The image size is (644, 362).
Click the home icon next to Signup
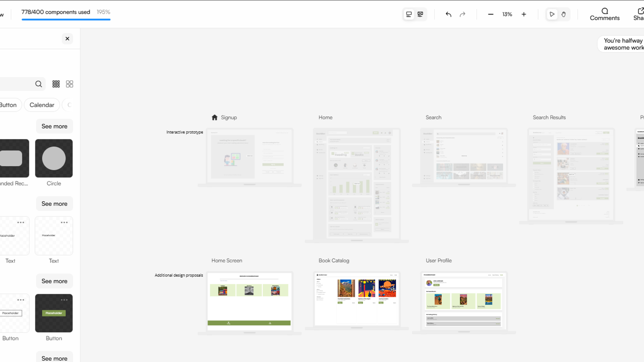215,117
